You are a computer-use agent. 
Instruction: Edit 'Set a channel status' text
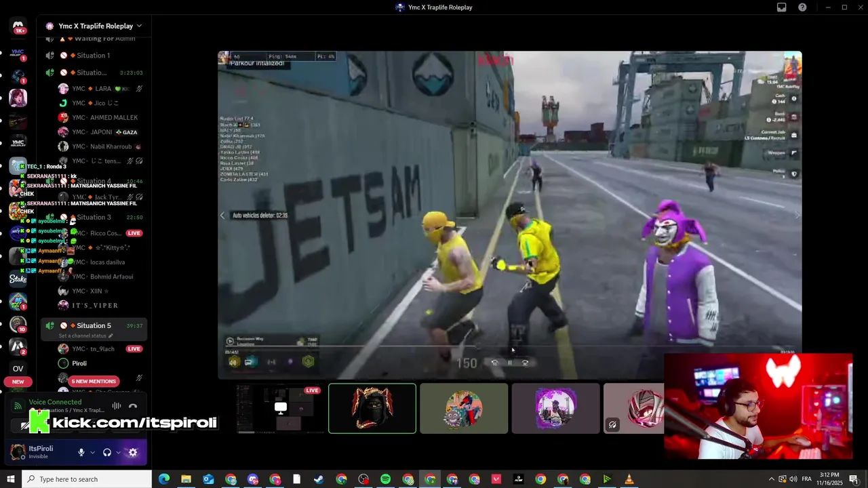click(85, 335)
